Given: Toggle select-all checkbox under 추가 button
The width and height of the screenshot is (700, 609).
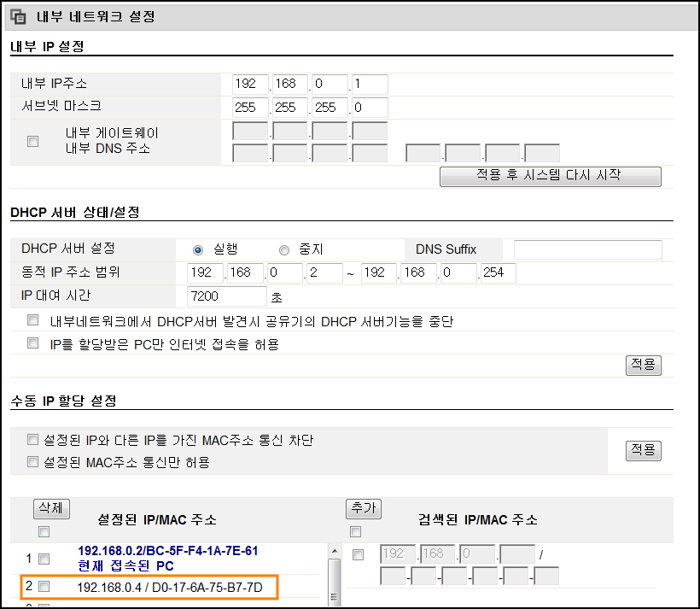Looking at the screenshot, I should (355, 532).
